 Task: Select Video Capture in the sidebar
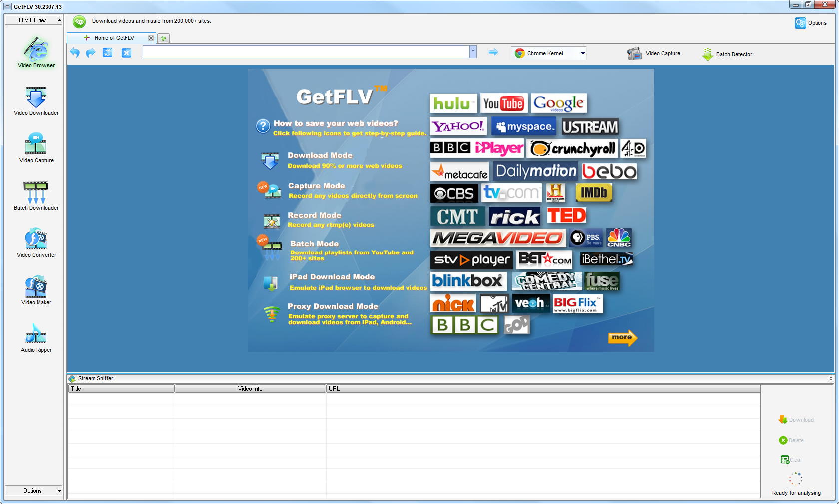click(x=36, y=148)
